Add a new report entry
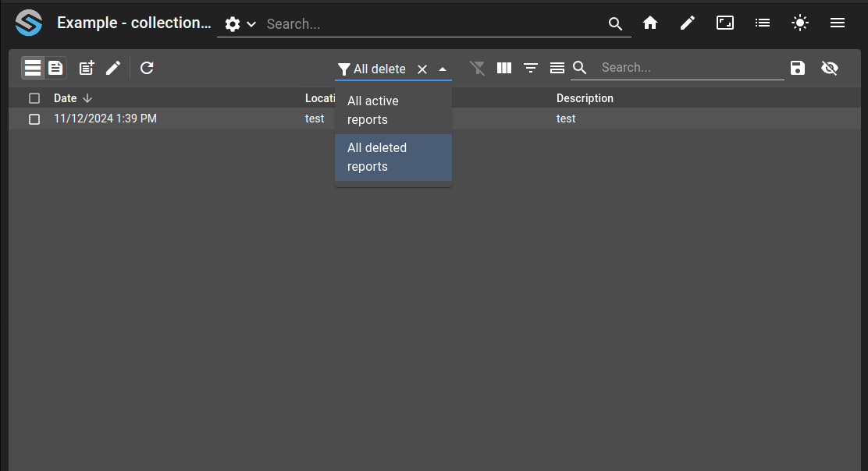This screenshot has height=471, width=868. (x=87, y=68)
